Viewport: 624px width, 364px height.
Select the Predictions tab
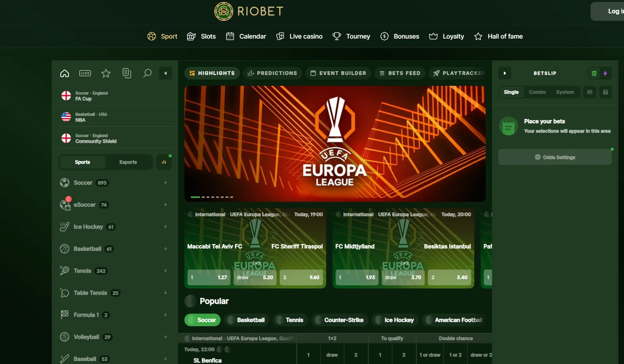click(x=272, y=73)
